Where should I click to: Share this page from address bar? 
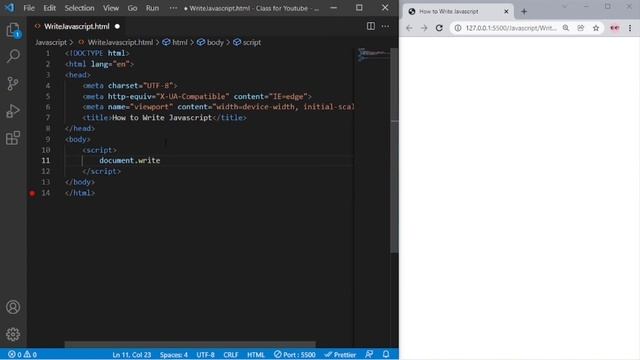pos(580,28)
